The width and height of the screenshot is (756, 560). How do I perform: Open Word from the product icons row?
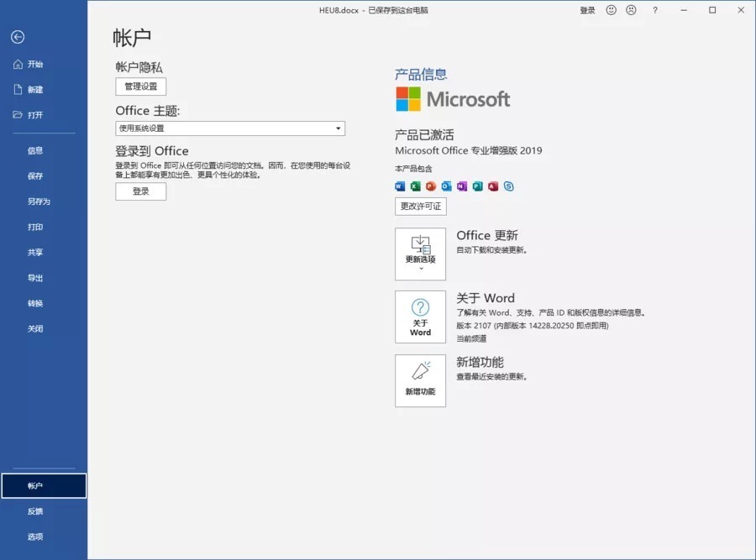(399, 186)
